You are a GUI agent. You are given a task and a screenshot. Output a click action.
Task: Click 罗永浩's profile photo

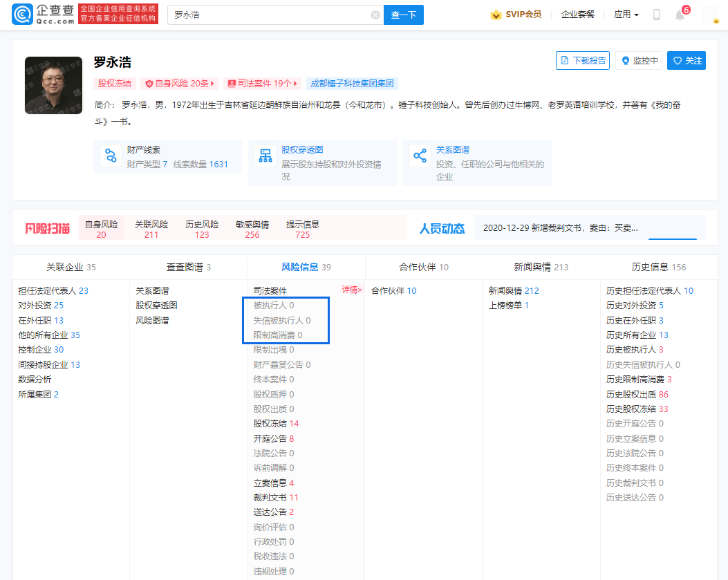coord(53,85)
